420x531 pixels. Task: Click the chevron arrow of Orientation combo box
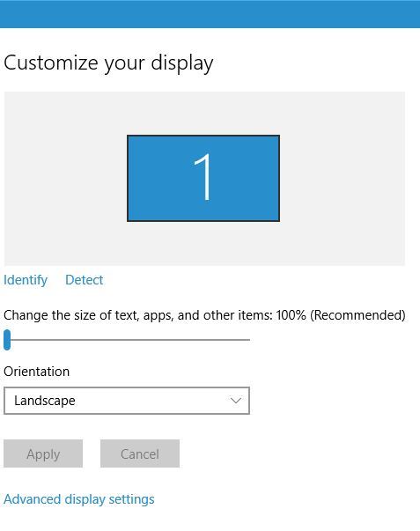tap(236, 401)
